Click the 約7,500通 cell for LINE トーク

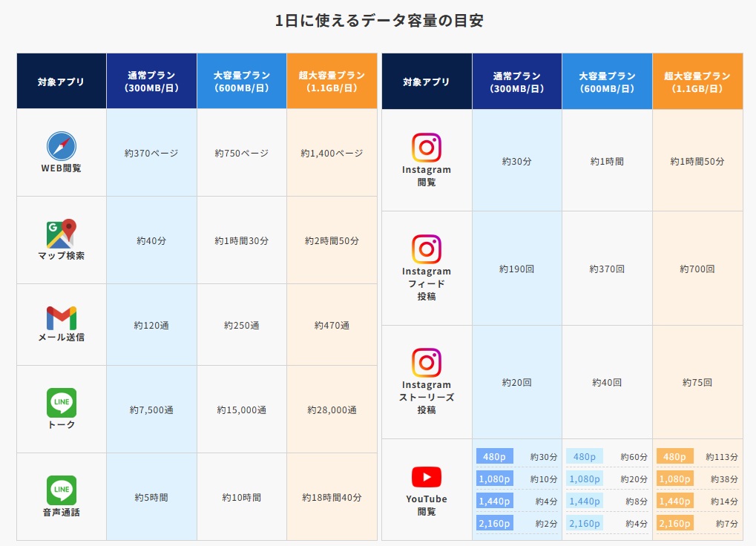coord(151,409)
